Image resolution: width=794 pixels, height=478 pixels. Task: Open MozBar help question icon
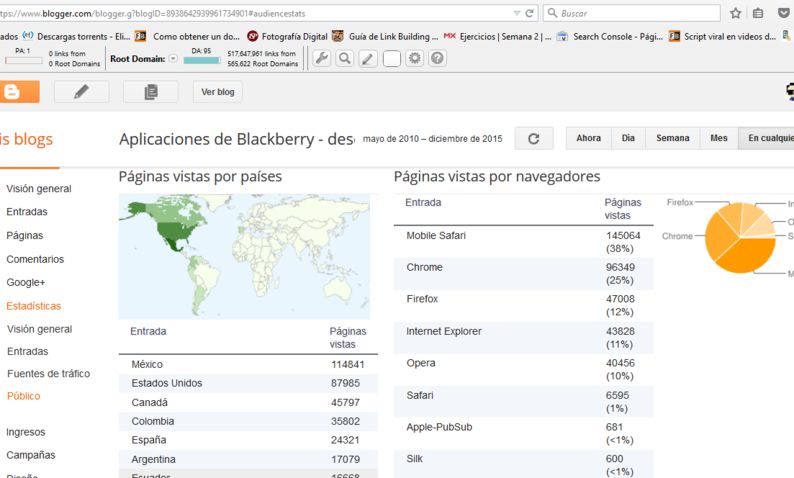click(x=438, y=58)
